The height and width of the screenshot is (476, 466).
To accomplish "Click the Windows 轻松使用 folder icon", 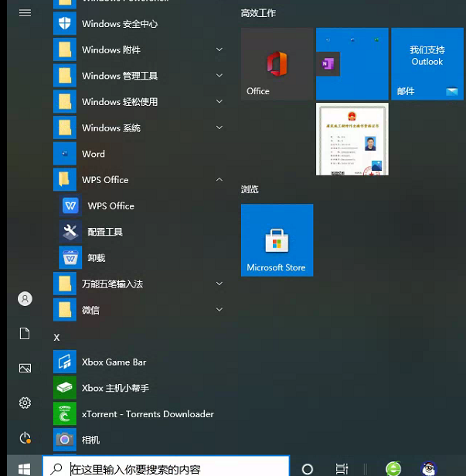I will (65, 101).
